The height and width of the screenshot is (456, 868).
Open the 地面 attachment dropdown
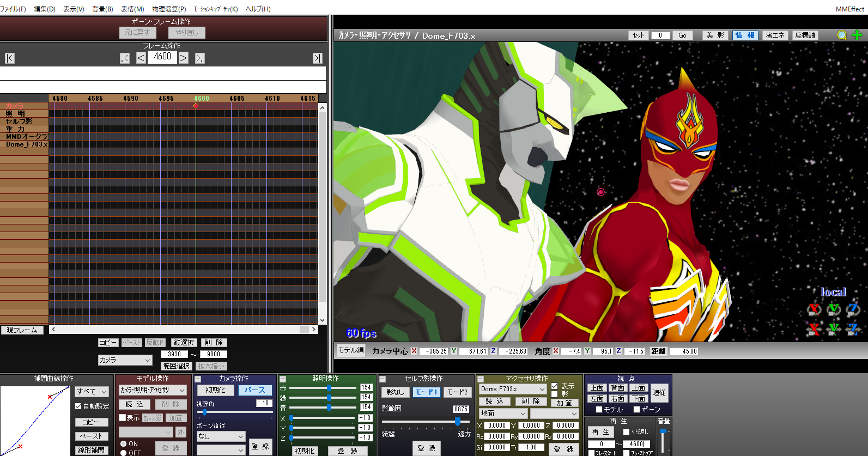503,414
